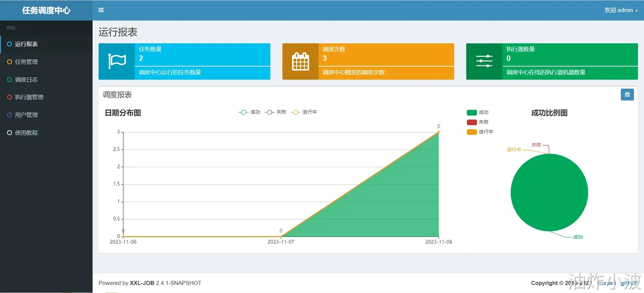Open the calendar date-range filter button
This screenshot has height=293, width=644.
(x=627, y=94)
